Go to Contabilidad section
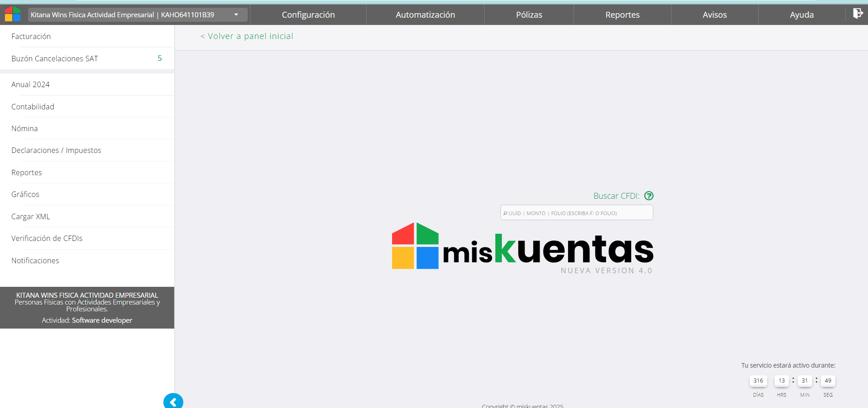This screenshot has width=868, height=408. pyautogui.click(x=33, y=107)
